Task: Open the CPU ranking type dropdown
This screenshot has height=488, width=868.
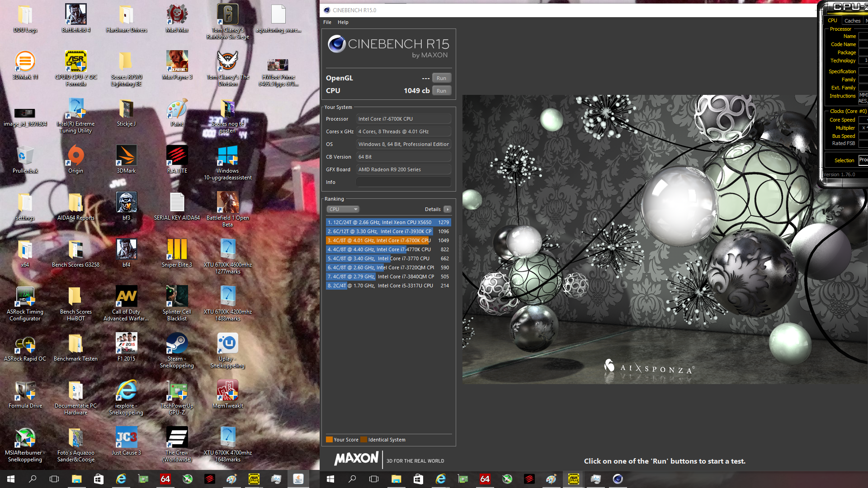Action: [343, 209]
